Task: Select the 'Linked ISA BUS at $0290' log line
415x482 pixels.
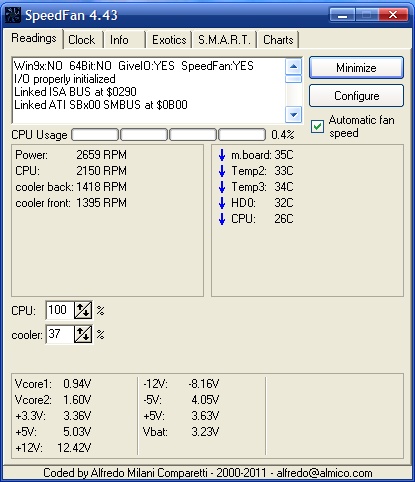Action: 75,92
